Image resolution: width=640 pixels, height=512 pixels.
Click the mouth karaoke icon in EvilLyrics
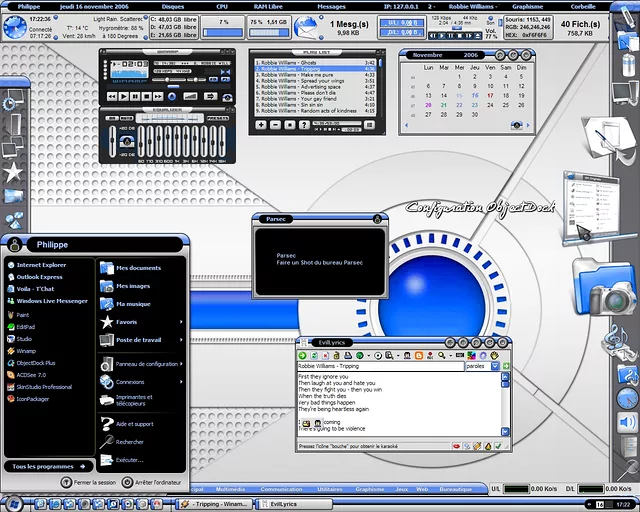[x=457, y=445]
